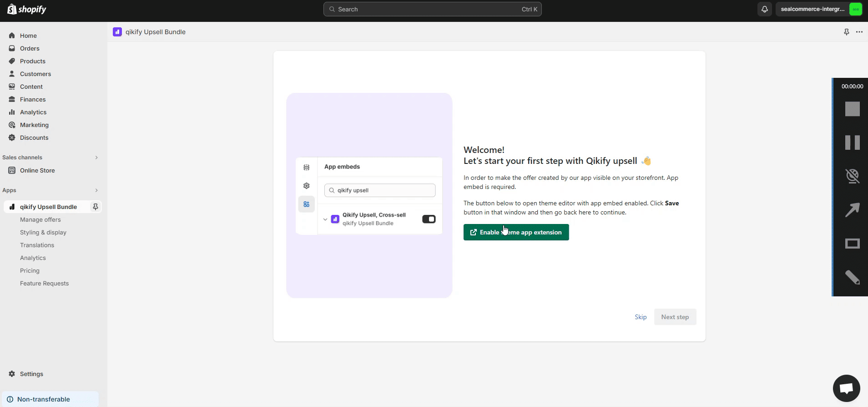Click the Orders inbox icon

click(12, 48)
